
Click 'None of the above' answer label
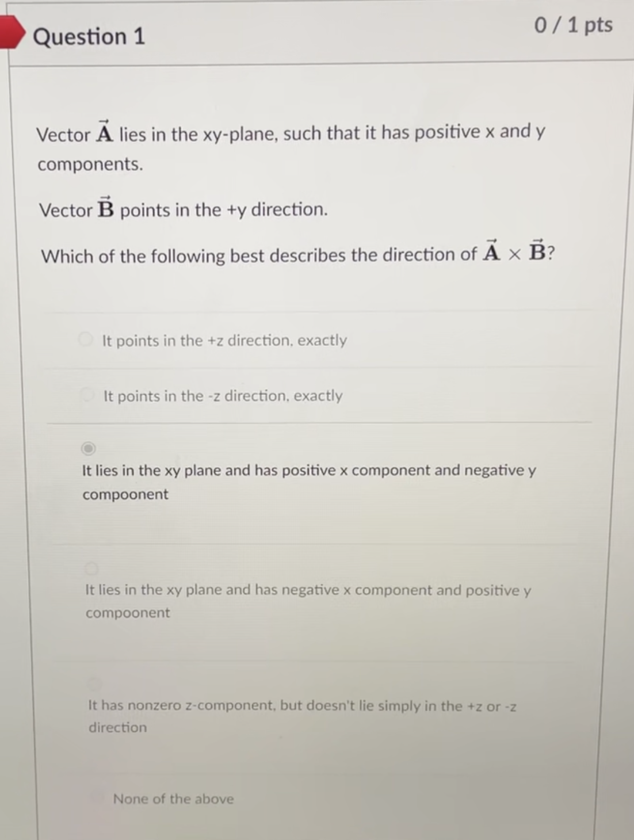point(173,799)
